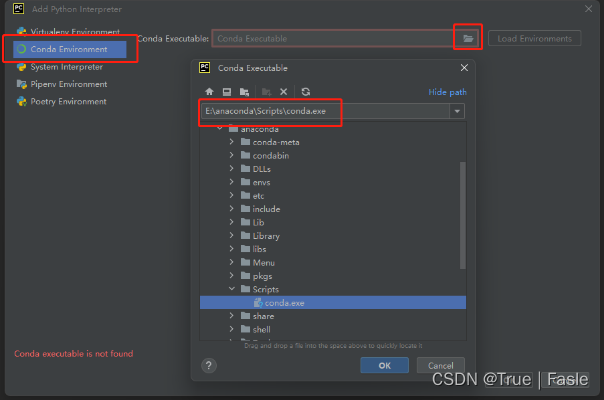Select the conda.exe row in the tree
604x400 pixels.
[333, 303]
